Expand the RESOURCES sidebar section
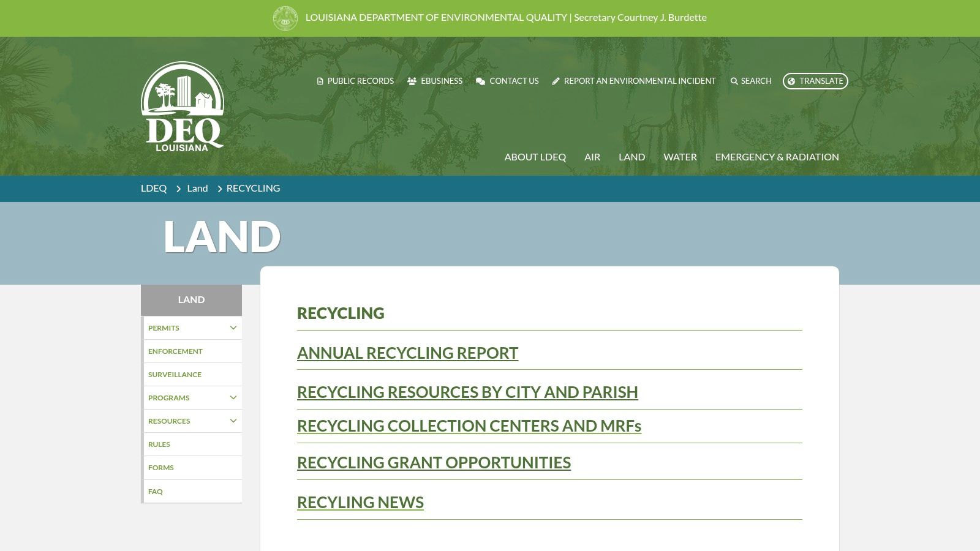 pyautogui.click(x=233, y=421)
